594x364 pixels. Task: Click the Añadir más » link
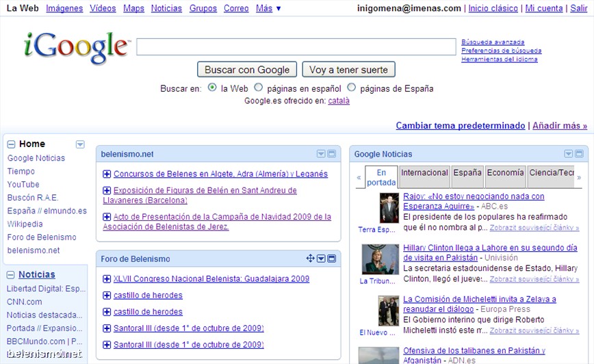(560, 125)
